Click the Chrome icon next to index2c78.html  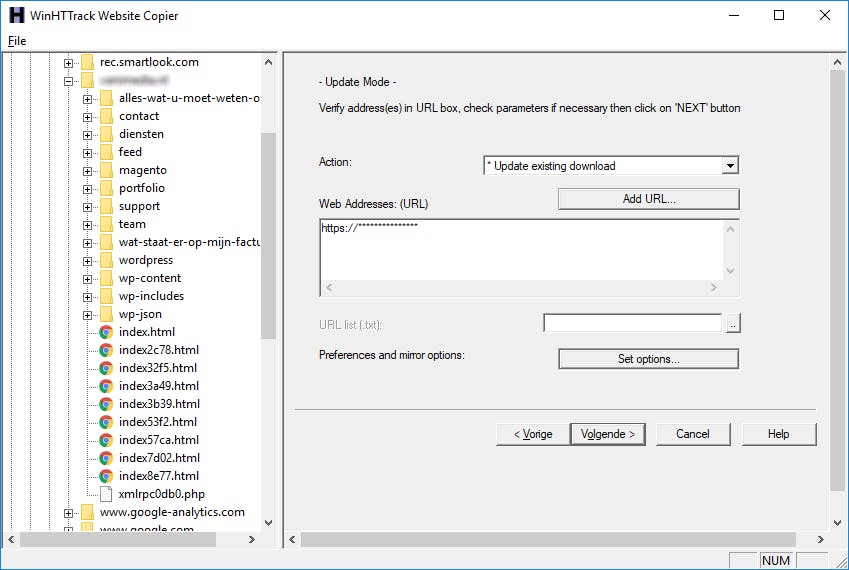click(106, 350)
